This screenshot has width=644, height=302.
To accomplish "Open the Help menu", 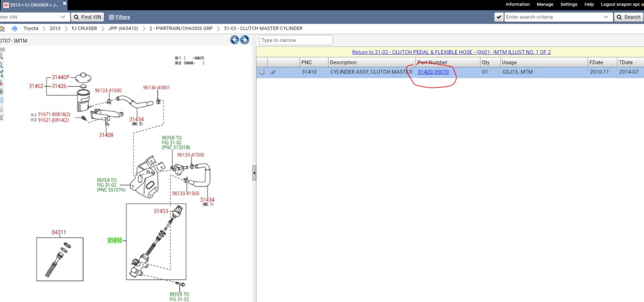I will click(x=589, y=4).
